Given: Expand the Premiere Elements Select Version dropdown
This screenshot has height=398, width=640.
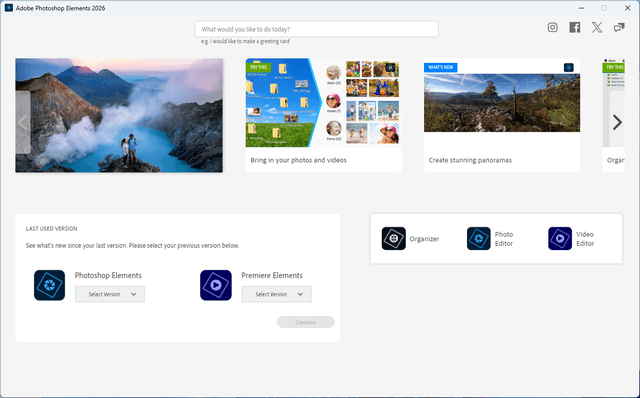Looking at the screenshot, I should pos(276,294).
